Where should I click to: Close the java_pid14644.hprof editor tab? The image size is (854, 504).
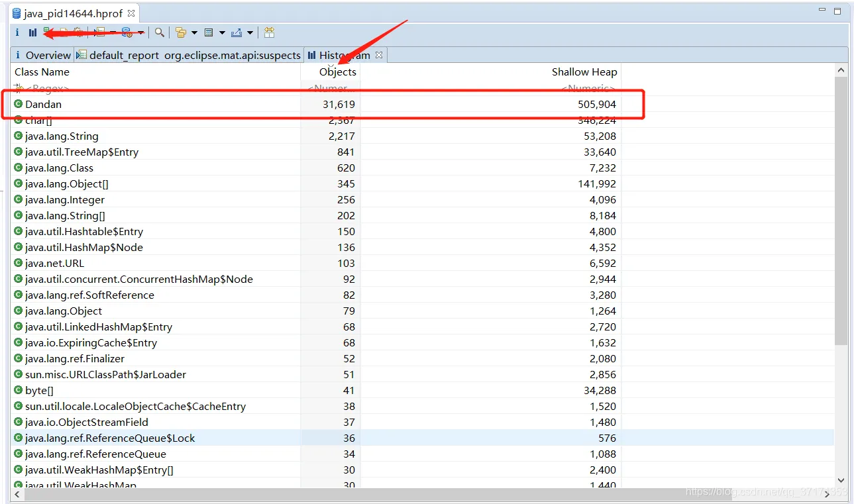[131, 13]
